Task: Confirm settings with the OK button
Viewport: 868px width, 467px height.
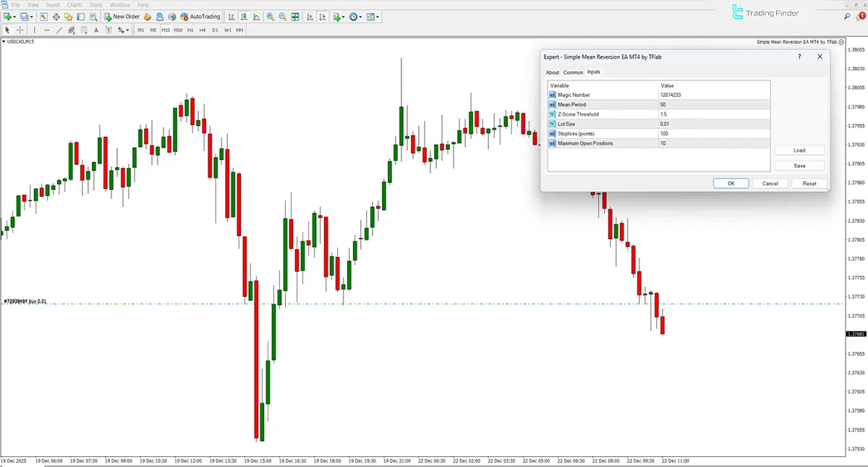Action: point(731,183)
